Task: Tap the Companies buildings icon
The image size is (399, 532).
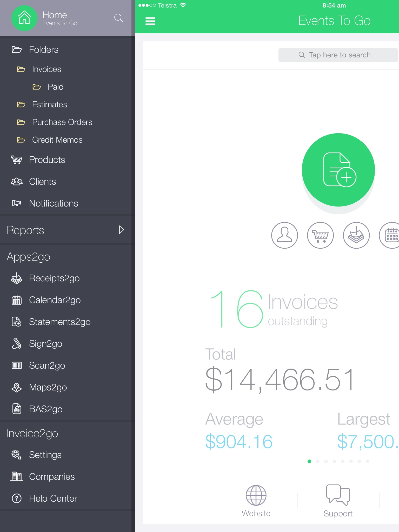Action: point(17,477)
